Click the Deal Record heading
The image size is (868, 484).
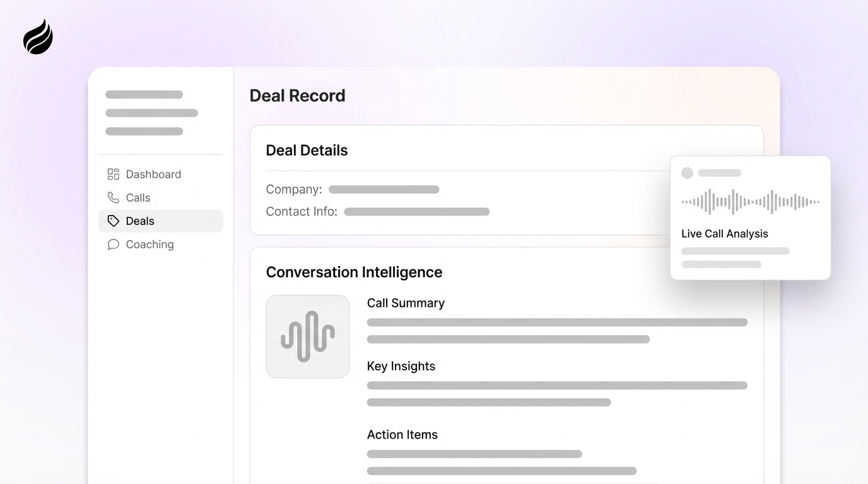(x=297, y=95)
